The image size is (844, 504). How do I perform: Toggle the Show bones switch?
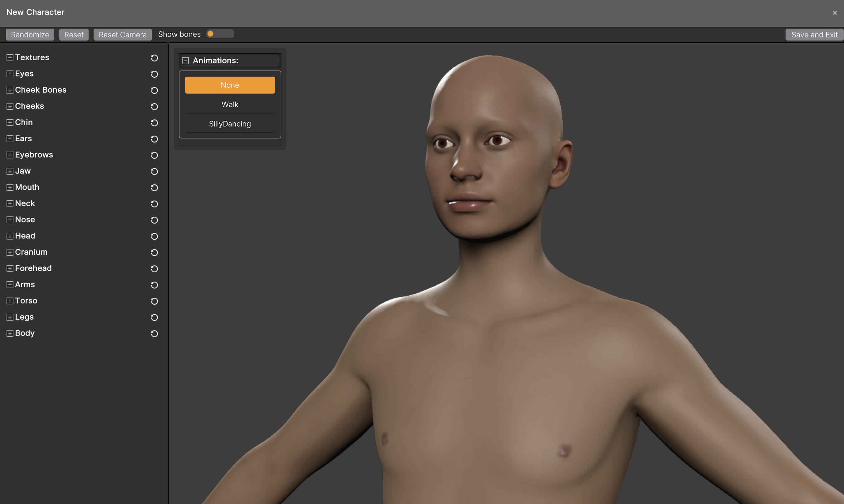(220, 34)
